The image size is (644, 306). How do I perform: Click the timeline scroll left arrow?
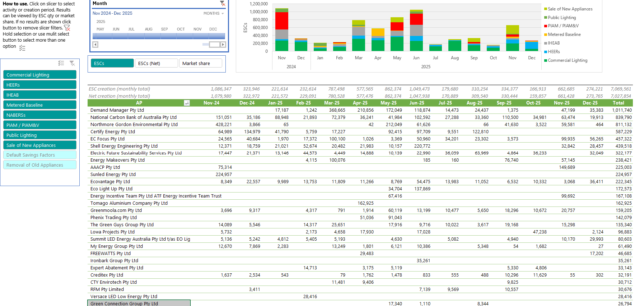(x=95, y=45)
